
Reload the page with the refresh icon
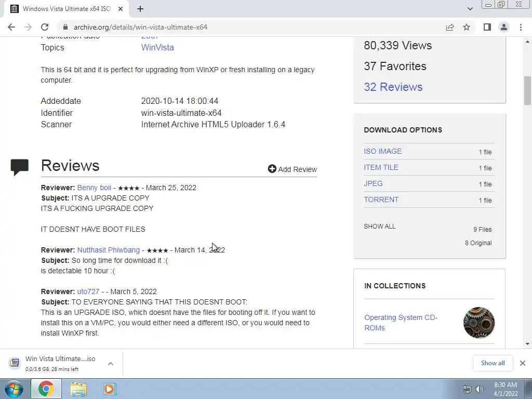point(45,27)
